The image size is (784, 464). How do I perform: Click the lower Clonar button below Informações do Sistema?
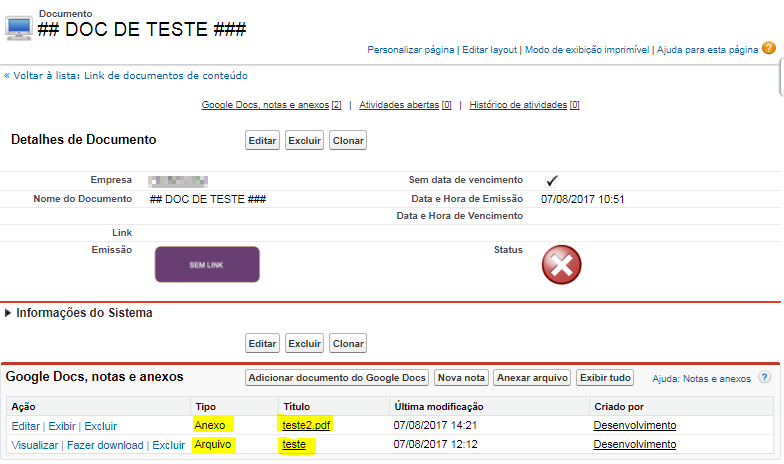tap(348, 344)
